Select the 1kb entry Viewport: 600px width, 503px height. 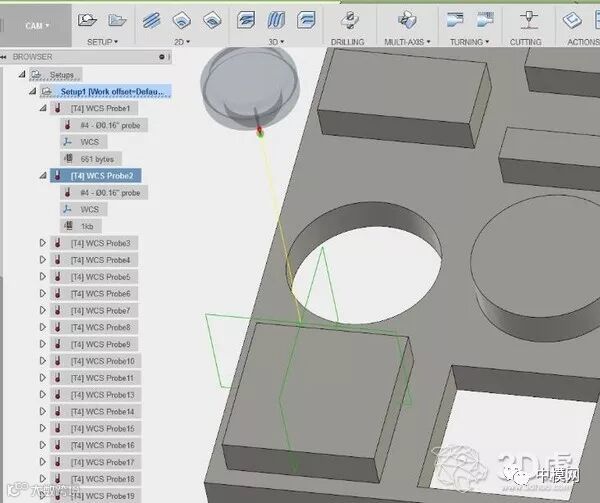point(80,226)
